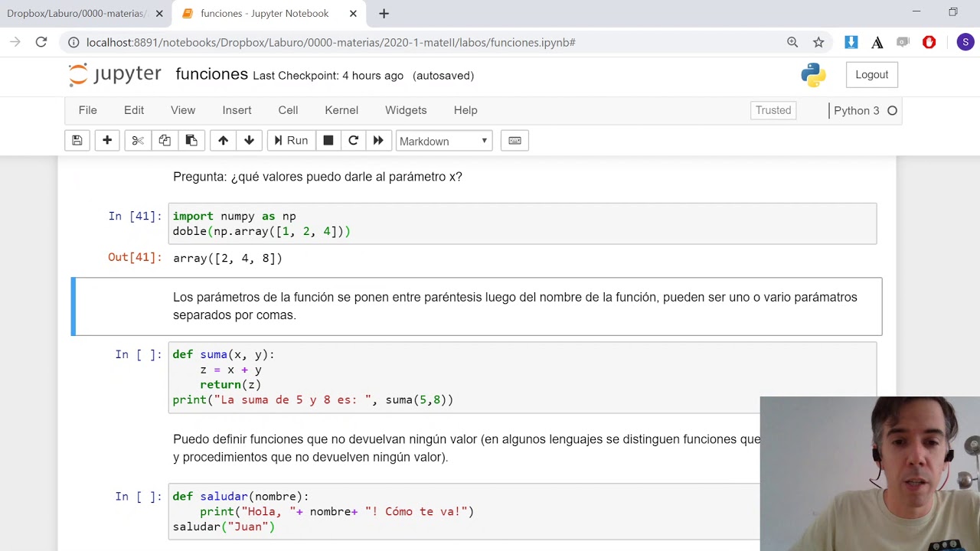
Task: Open the File menu
Action: click(88, 110)
